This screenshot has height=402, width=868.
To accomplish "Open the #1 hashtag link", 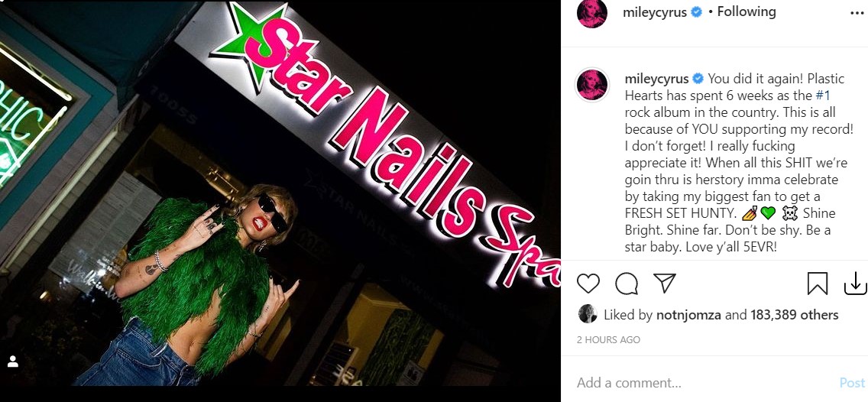I will (823, 96).
